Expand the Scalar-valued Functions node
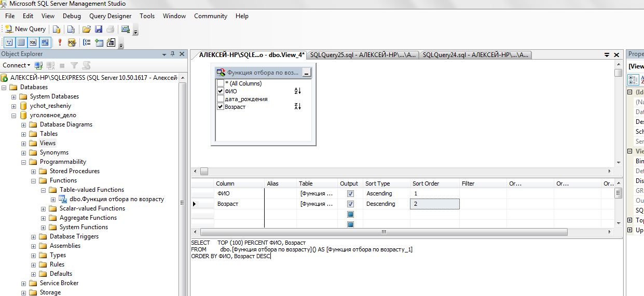This screenshot has width=644, height=296. pyautogui.click(x=43, y=208)
